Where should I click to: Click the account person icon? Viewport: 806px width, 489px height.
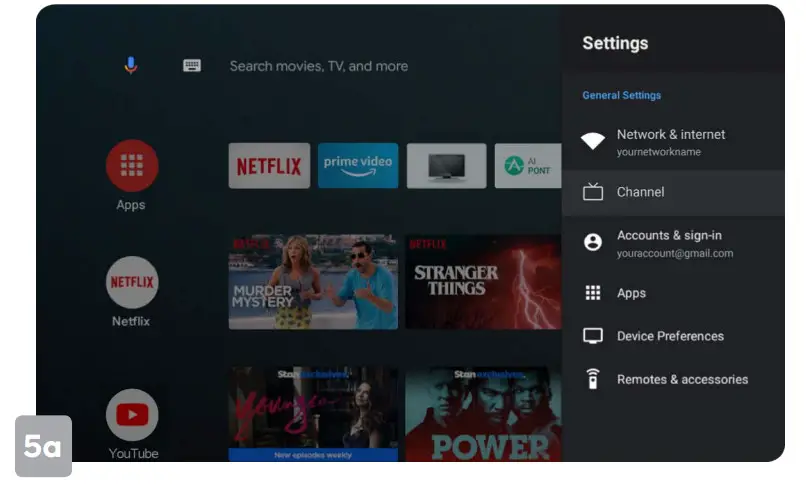(x=593, y=242)
